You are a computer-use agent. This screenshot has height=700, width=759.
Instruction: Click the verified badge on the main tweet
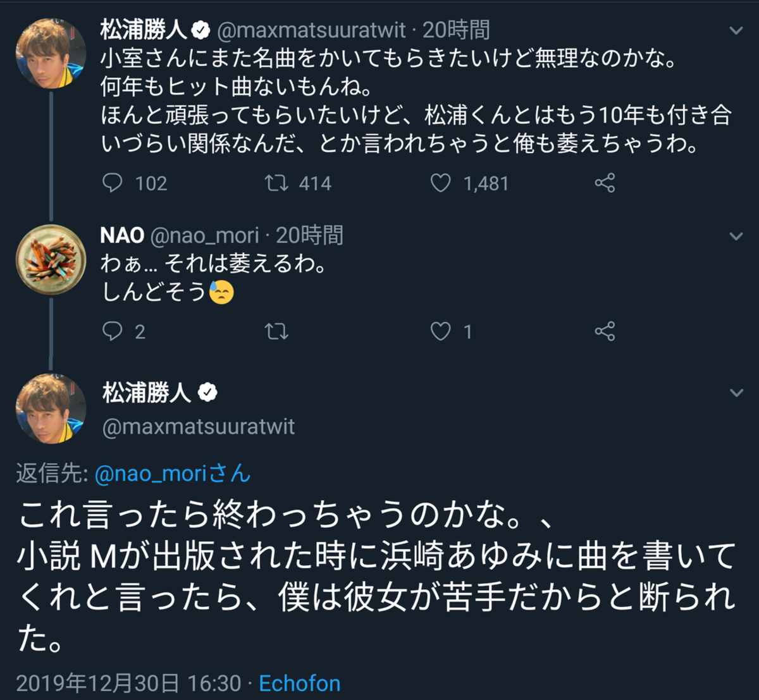pos(207,393)
